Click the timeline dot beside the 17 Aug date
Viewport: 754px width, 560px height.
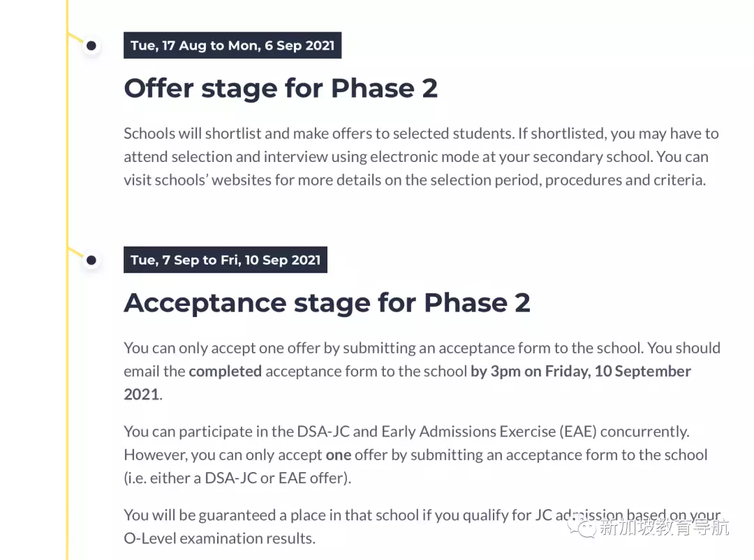(91, 47)
